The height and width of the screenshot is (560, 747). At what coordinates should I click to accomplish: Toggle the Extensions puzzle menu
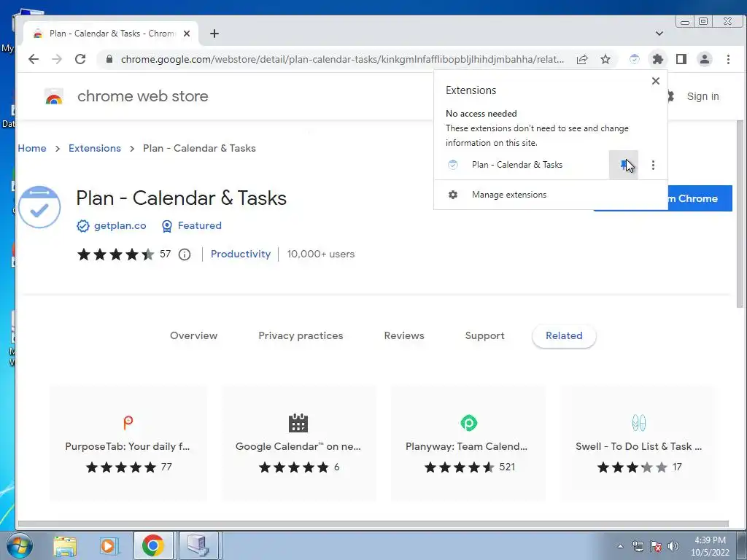click(x=657, y=59)
